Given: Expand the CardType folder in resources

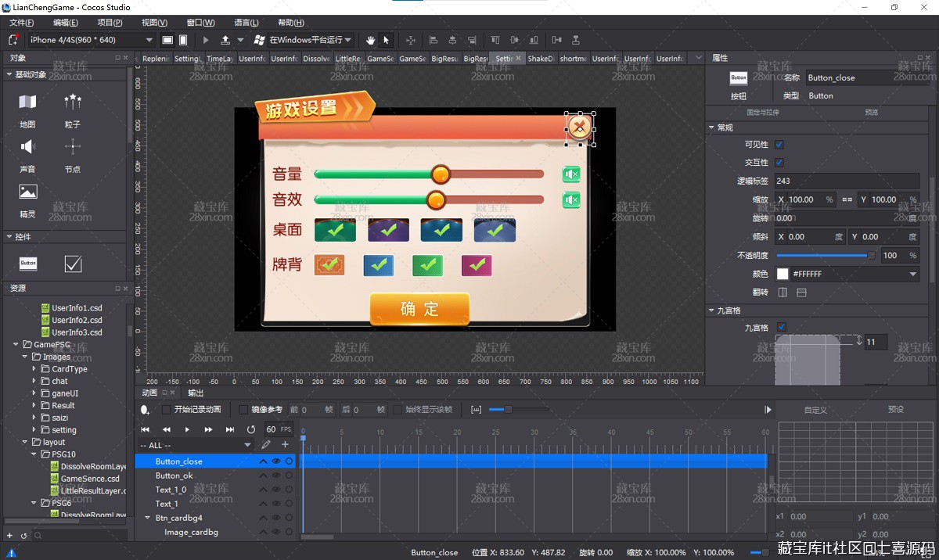Looking at the screenshot, I should [34, 369].
